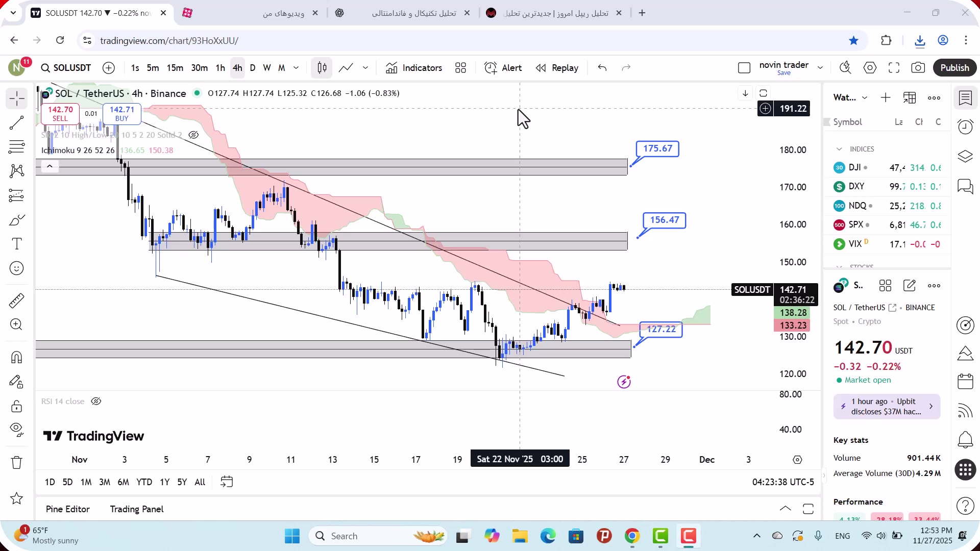Undo the last chart action
The image size is (980, 551).
click(602, 68)
